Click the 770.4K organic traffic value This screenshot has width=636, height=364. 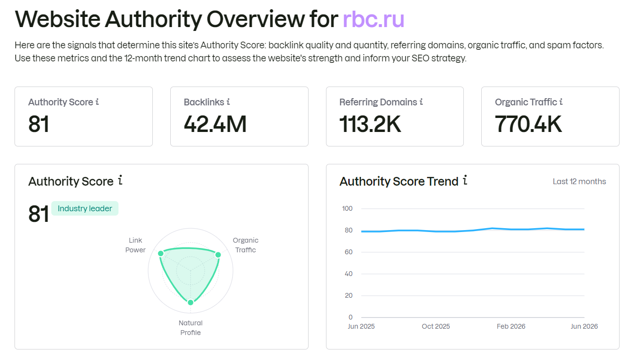[x=528, y=124]
